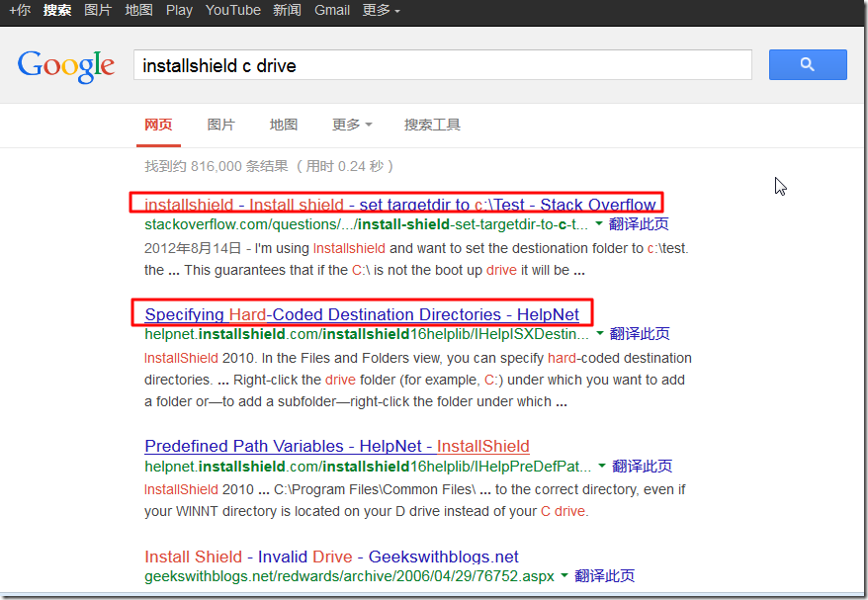Click the Google logo
Screen dimensions: 868x600
(66, 66)
